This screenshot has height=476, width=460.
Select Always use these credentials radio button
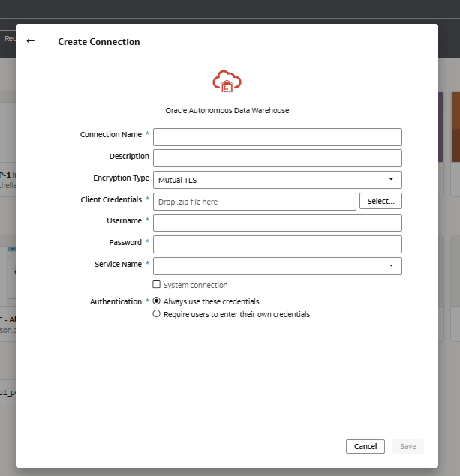(157, 301)
